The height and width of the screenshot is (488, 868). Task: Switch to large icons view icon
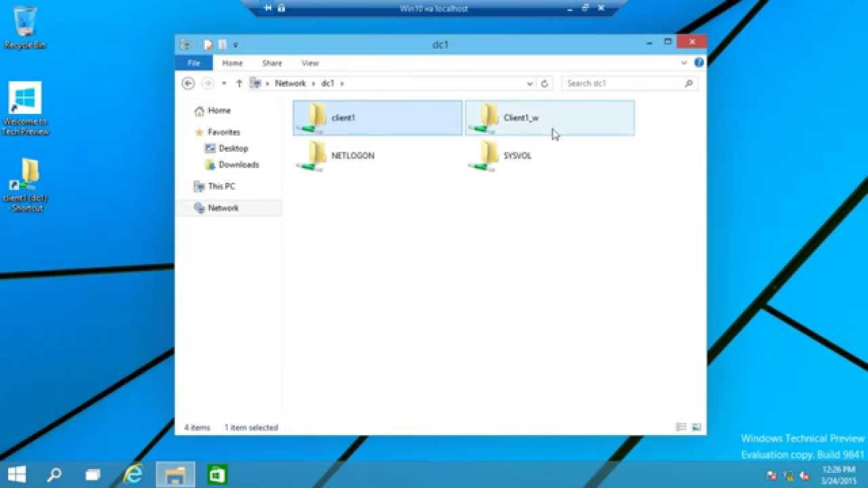point(696,427)
